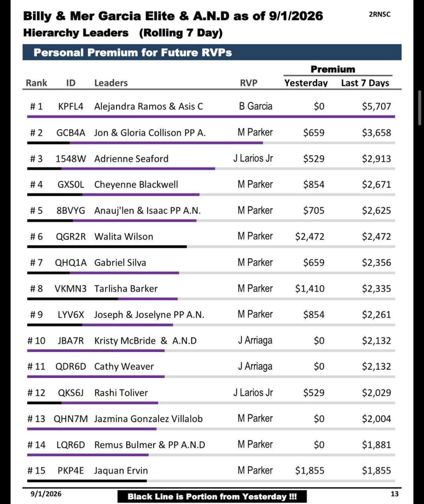The image size is (424, 504).
Task: Select the Personal Premium for Future RVPs banner
Action: pos(212,52)
